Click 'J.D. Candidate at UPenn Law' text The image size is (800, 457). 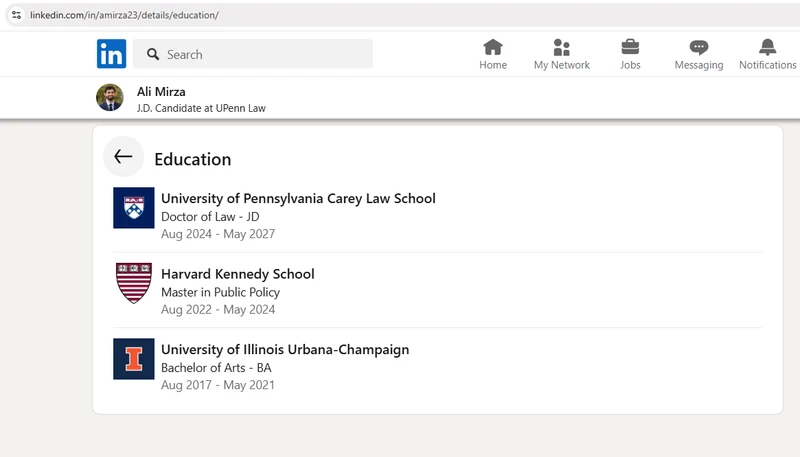pos(201,108)
